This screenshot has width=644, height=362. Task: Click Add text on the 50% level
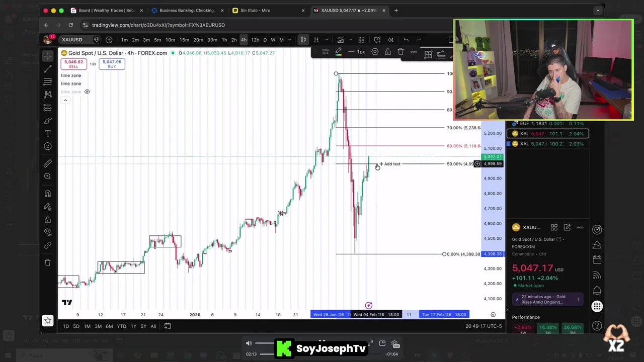[x=390, y=164]
